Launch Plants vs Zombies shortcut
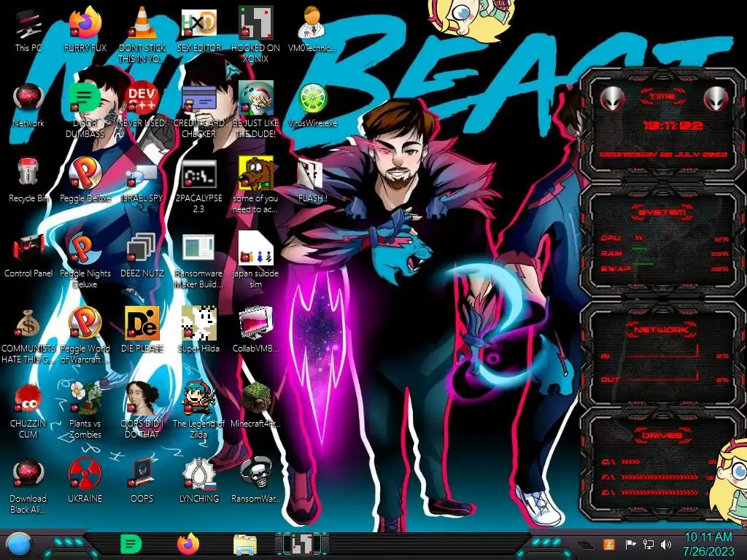The width and height of the screenshot is (747, 560). [85, 411]
